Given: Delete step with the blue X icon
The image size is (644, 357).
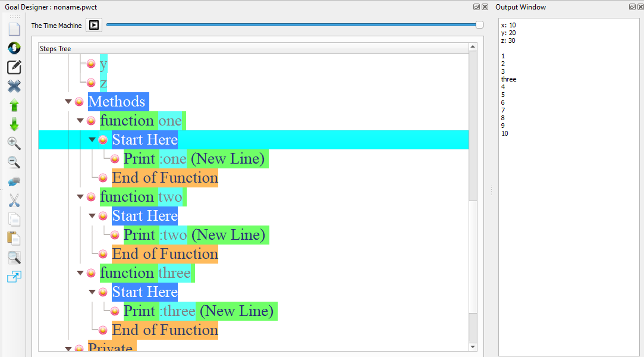Looking at the screenshot, I should [x=14, y=86].
